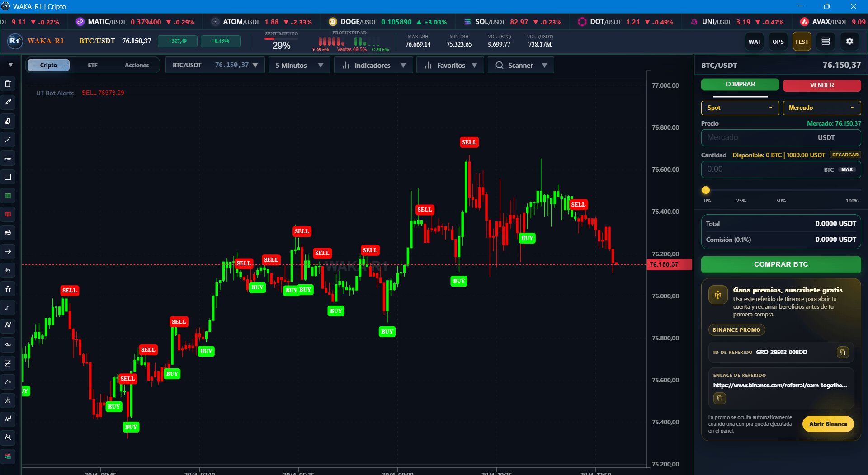Screen dimensions: 868x475
Task: Click the +327,49 change badge
Action: coord(178,41)
